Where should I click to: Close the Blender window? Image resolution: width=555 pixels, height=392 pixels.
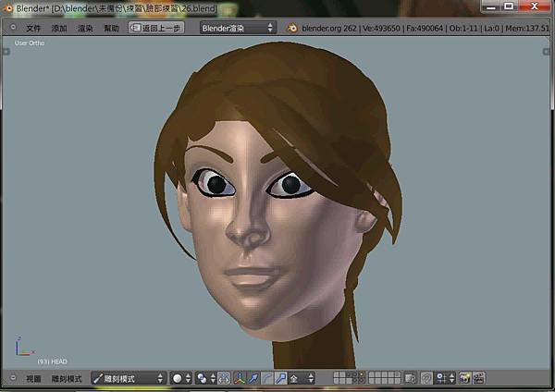[535, 6]
